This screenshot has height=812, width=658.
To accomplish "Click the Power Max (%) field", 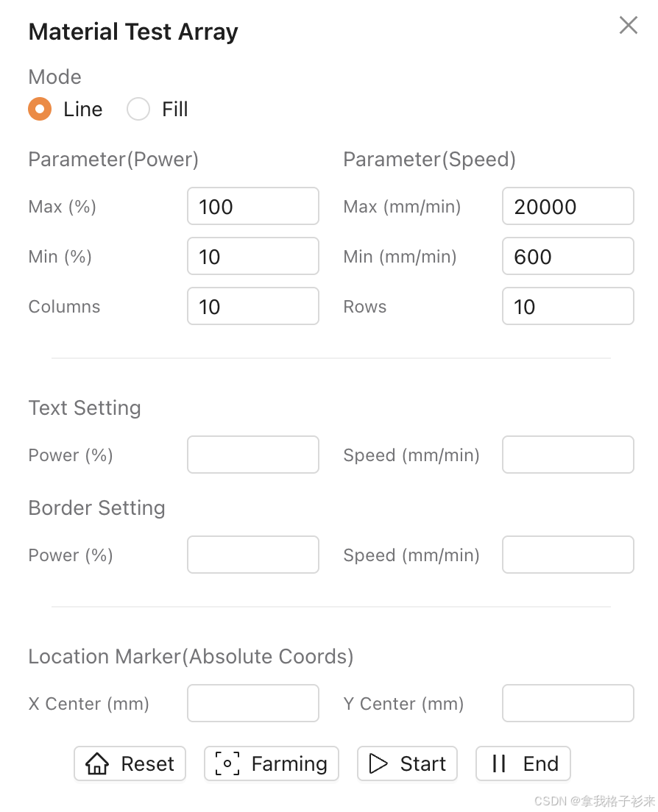I will [252, 206].
